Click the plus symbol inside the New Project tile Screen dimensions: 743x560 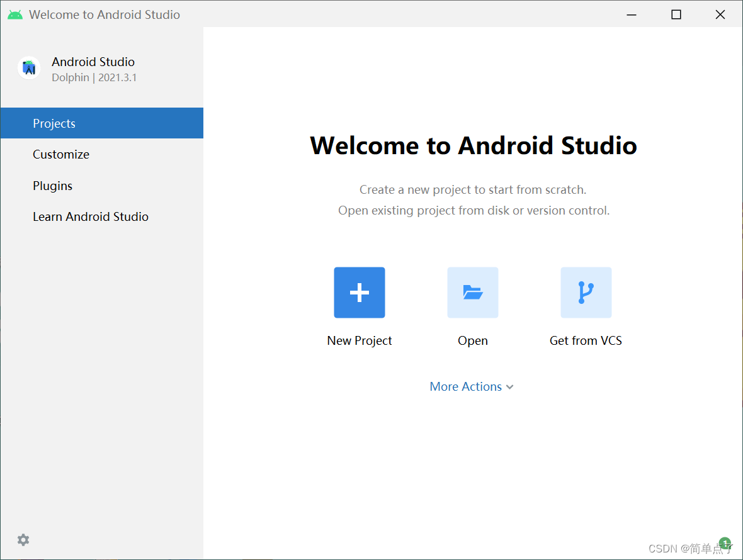click(359, 292)
